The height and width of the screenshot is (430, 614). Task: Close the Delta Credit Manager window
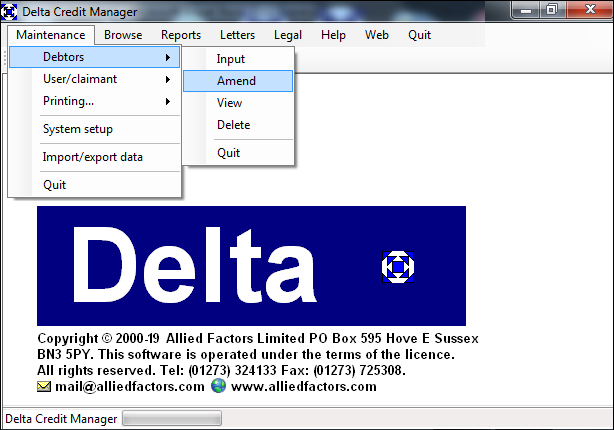[589, 10]
